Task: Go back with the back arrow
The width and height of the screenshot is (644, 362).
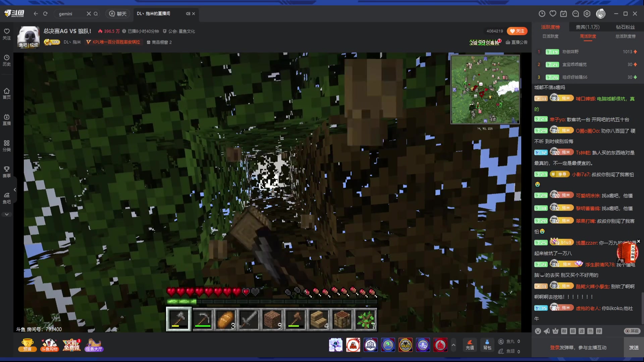Action: pos(36,14)
